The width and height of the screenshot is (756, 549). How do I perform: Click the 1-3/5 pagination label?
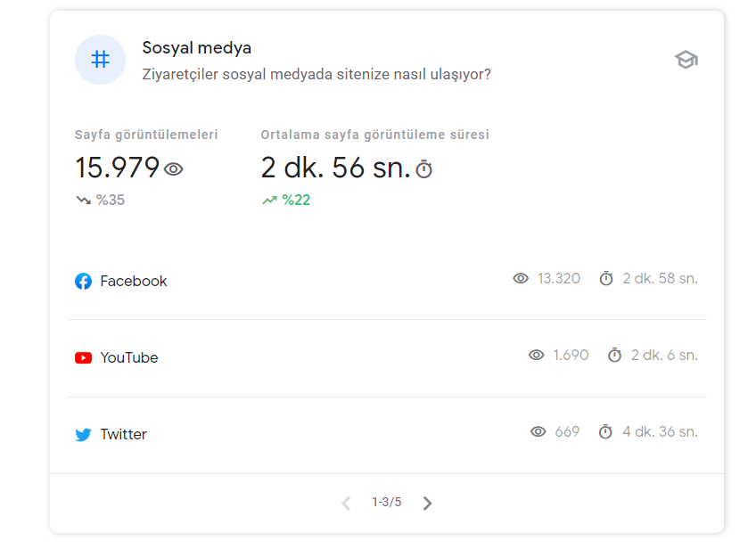(x=387, y=503)
